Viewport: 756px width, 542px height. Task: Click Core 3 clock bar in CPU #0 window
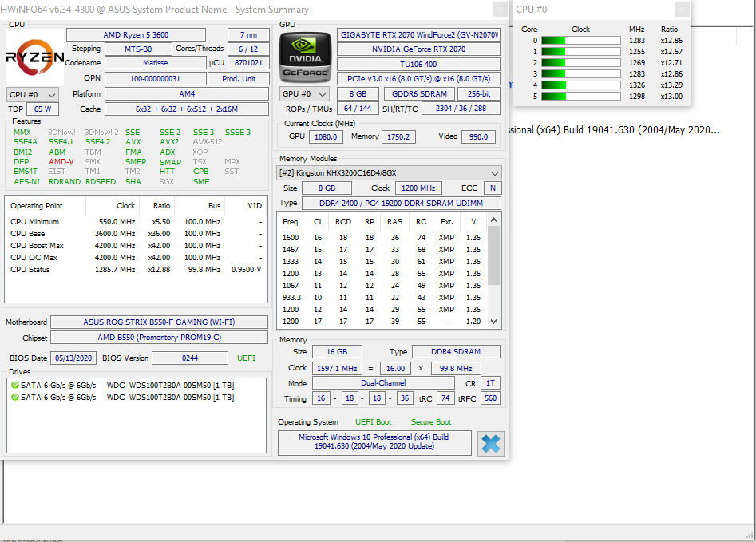tap(581, 73)
